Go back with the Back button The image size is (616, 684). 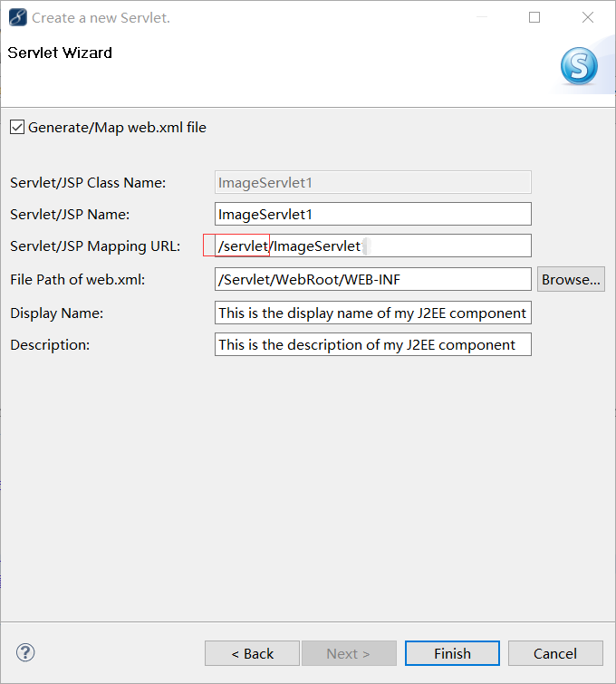(x=252, y=653)
